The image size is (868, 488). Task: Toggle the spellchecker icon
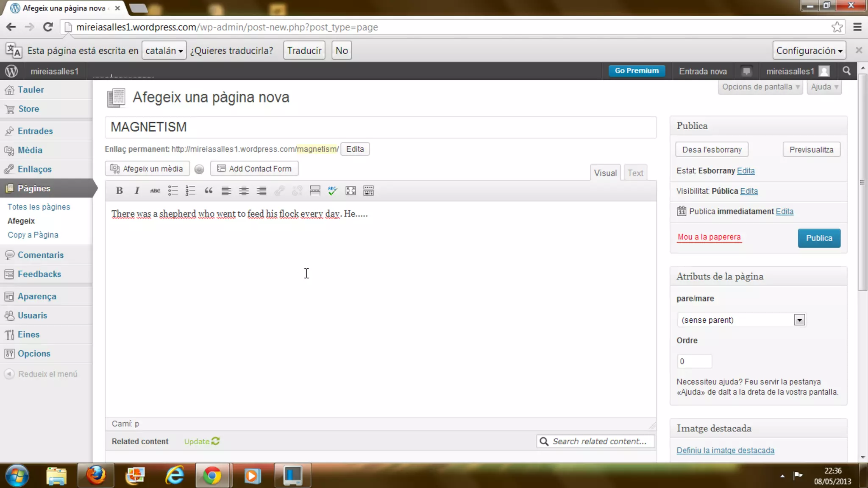click(x=333, y=191)
